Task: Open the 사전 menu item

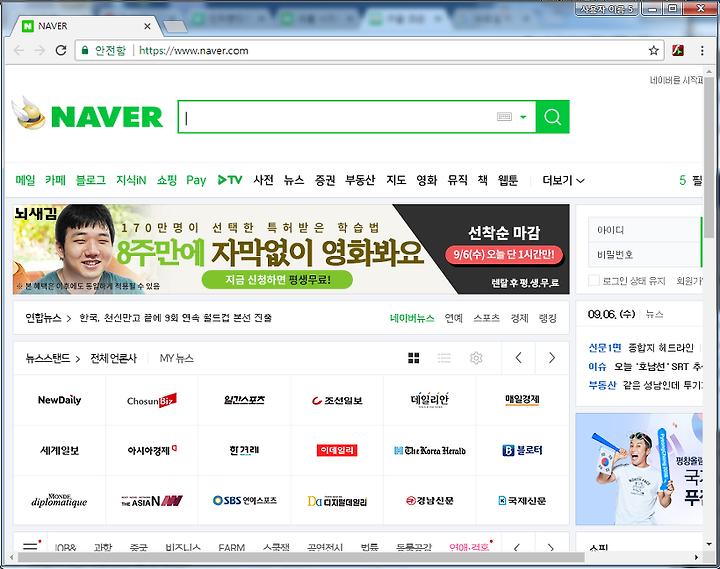Action: pos(264,180)
